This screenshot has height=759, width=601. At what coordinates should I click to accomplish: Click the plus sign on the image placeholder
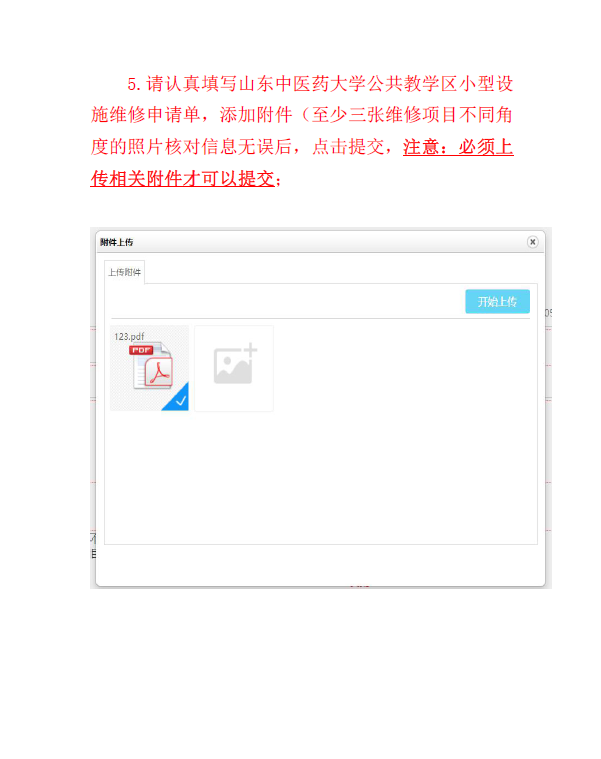pyautogui.click(x=250, y=349)
